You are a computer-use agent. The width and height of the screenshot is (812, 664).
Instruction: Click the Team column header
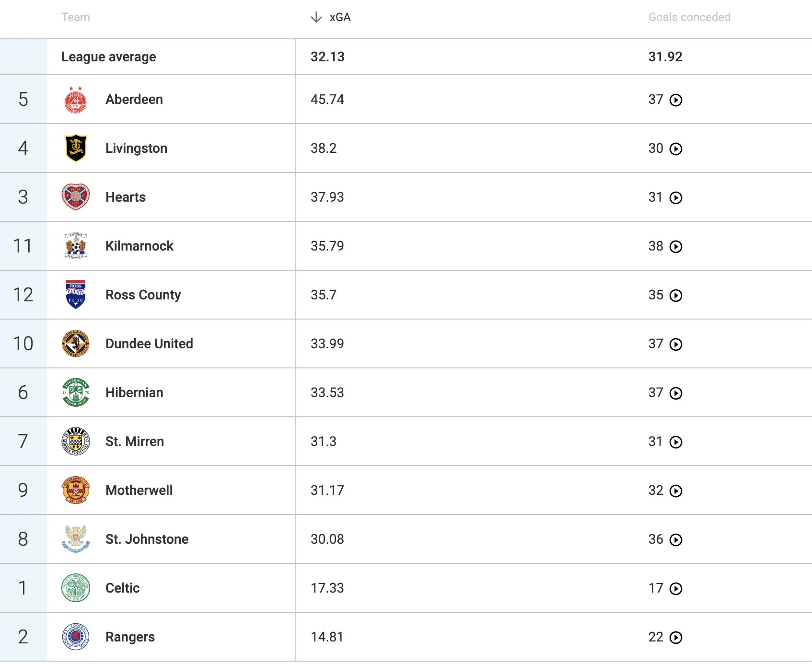tap(76, 18)
